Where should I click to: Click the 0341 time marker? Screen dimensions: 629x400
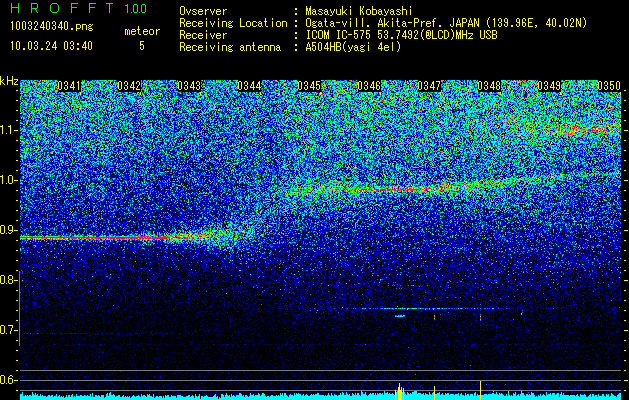[69, 86]
